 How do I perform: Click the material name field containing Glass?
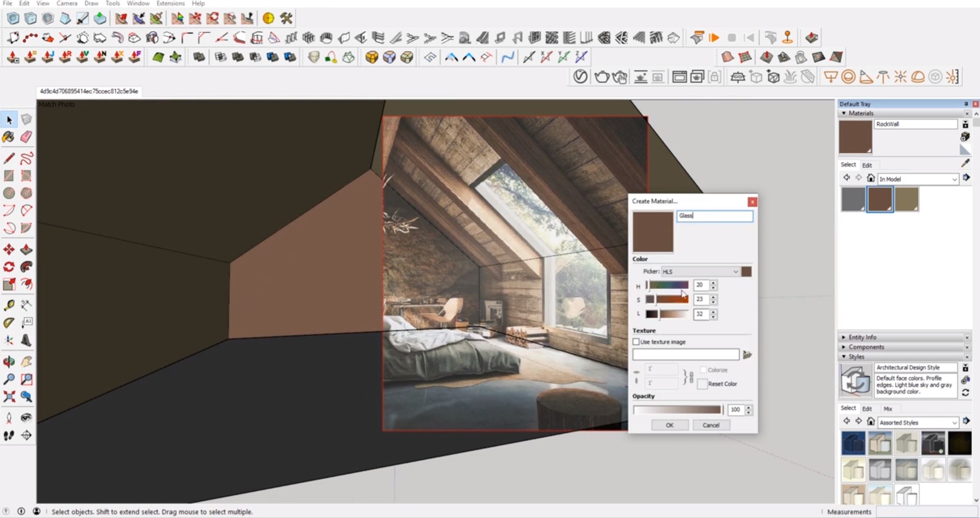[x=714, y=216]
